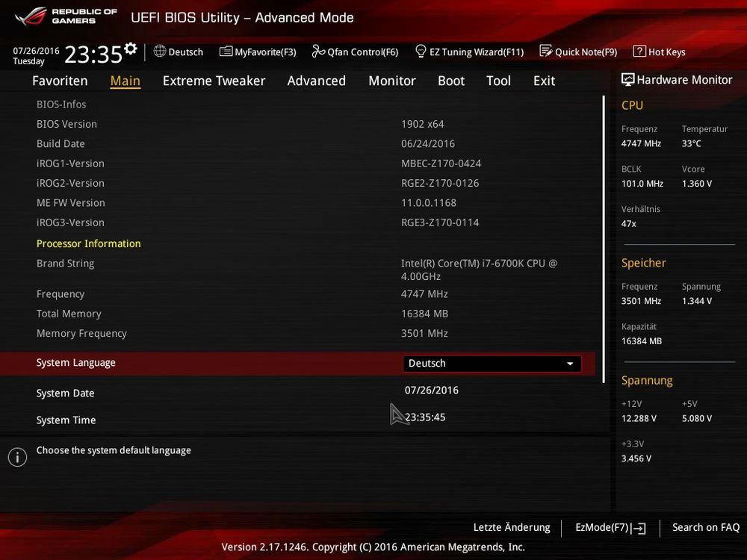Open the Monitor tab
Screen dimensions: 747x560
click(392, 81)
